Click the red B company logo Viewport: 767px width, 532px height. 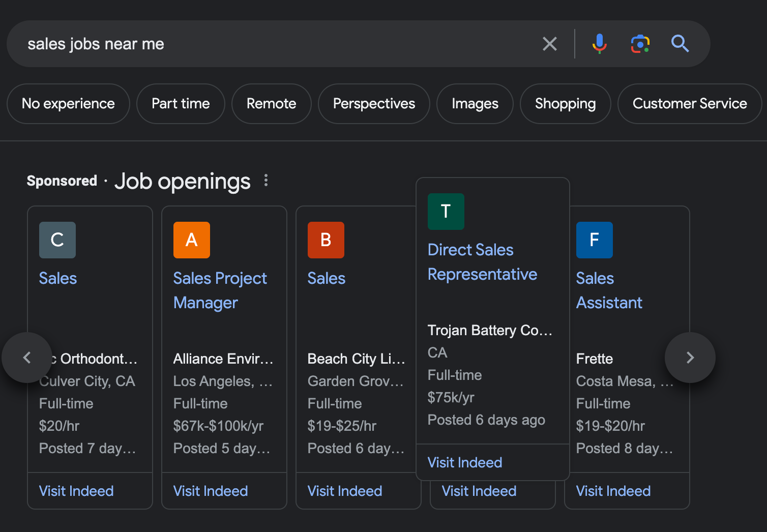326,240
